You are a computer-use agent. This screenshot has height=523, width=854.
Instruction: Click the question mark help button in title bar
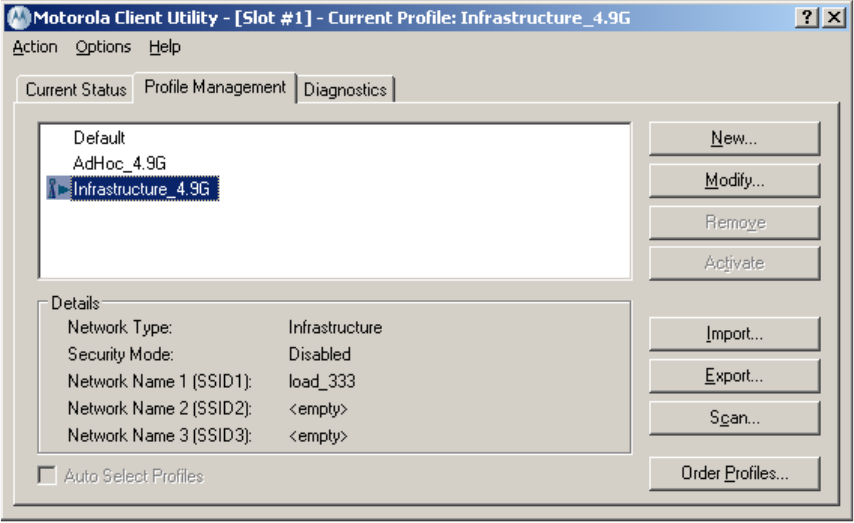807,17
